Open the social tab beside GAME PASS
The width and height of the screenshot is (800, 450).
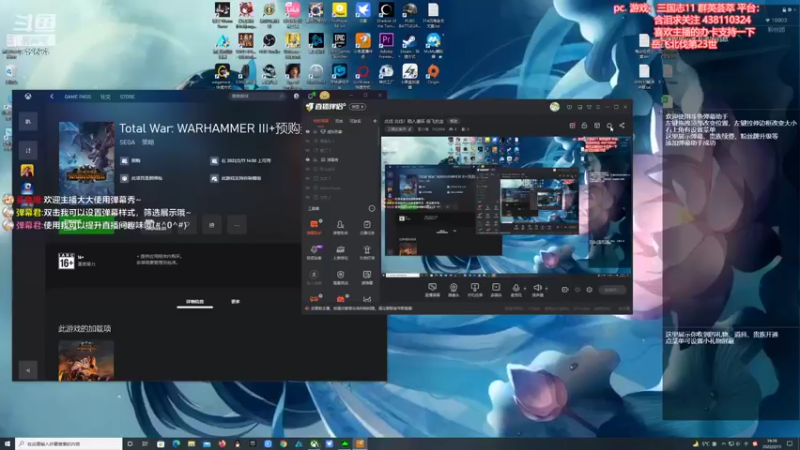click(x=106, y=96)
